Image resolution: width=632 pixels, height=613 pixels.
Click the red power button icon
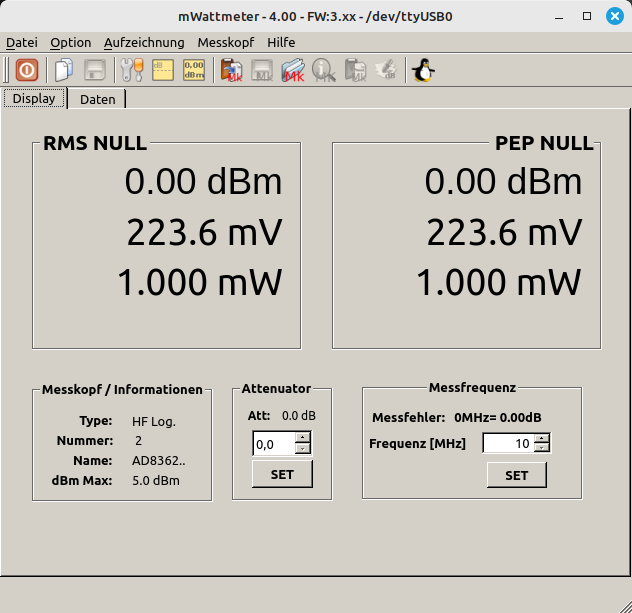click(x=27, y=70)
